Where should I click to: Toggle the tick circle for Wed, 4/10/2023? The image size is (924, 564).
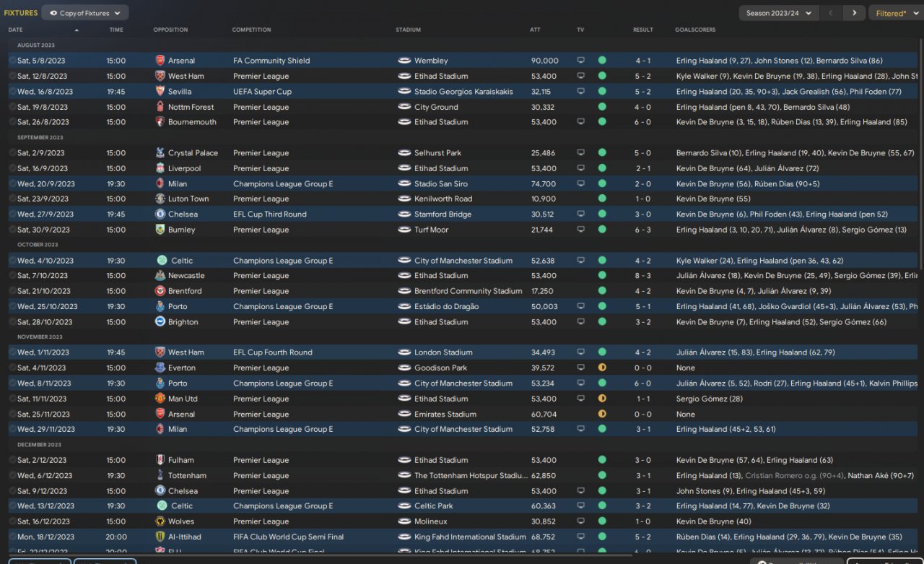(x=12, y=261)
